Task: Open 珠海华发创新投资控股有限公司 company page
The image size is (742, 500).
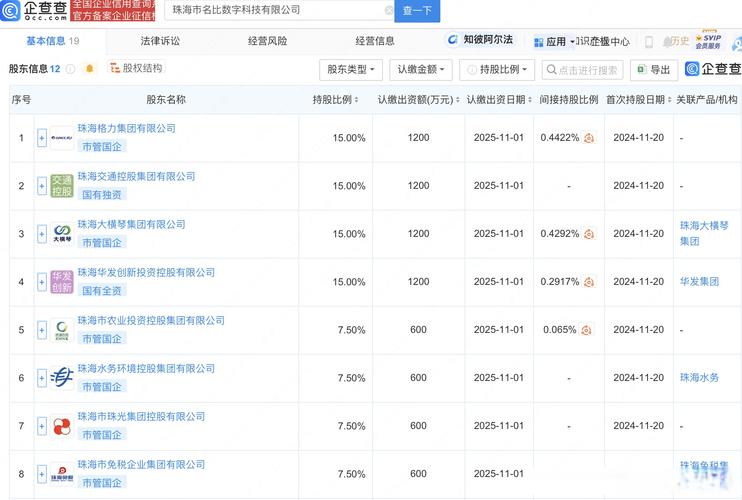Action: point(146,272)
